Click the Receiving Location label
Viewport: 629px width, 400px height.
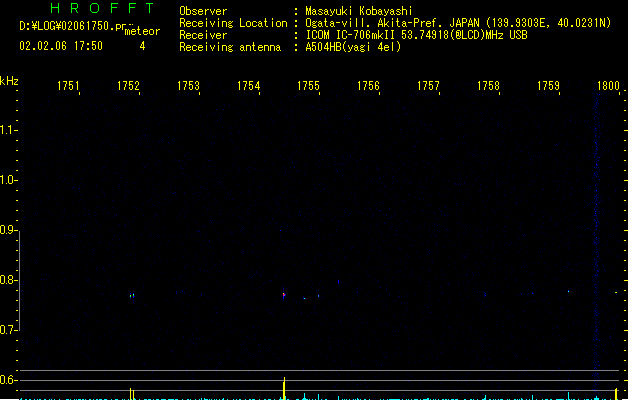tap(233, 23)
